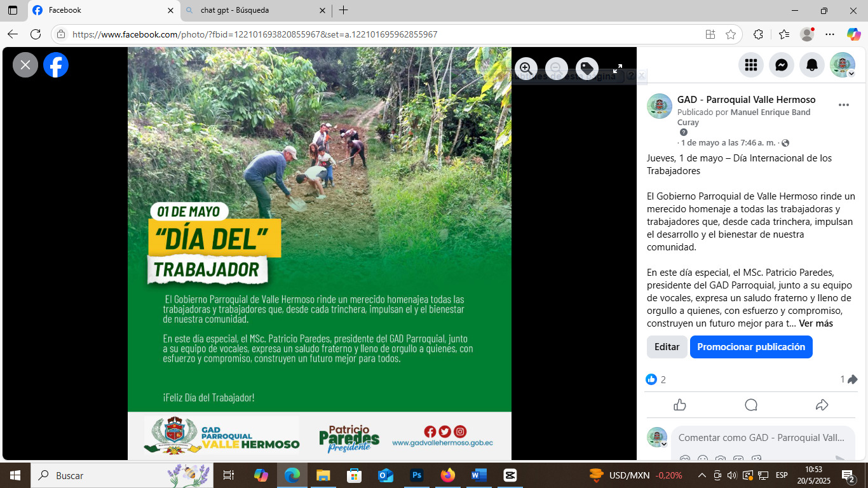Click the Editar button

tap(667, 347)
